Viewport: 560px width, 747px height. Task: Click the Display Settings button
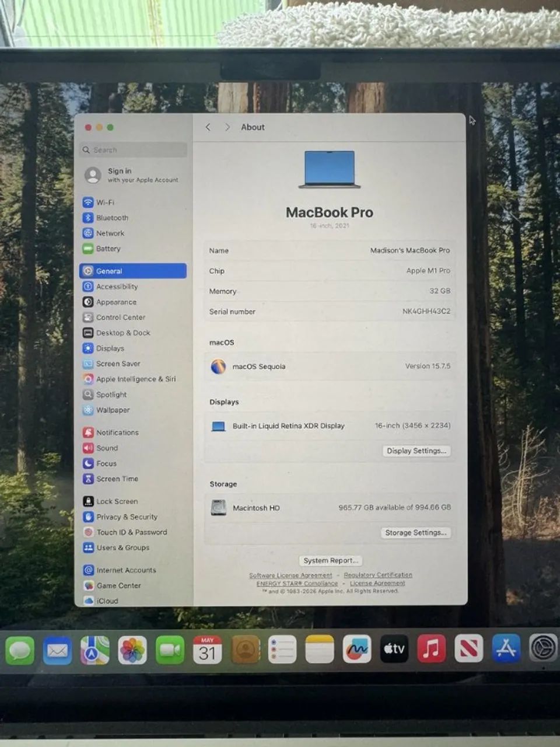click(x=416, y=451)
